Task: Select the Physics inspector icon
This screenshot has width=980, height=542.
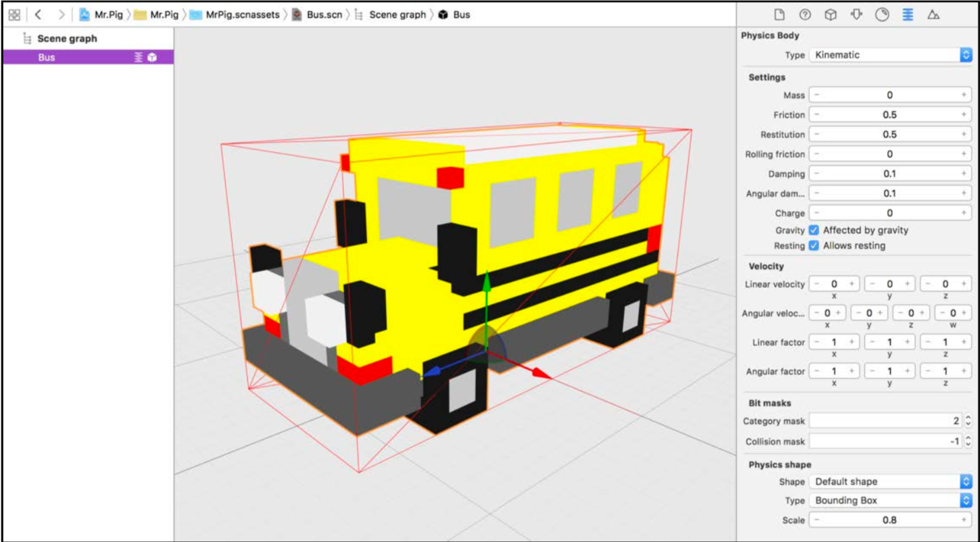Action: tap(908, 15)
